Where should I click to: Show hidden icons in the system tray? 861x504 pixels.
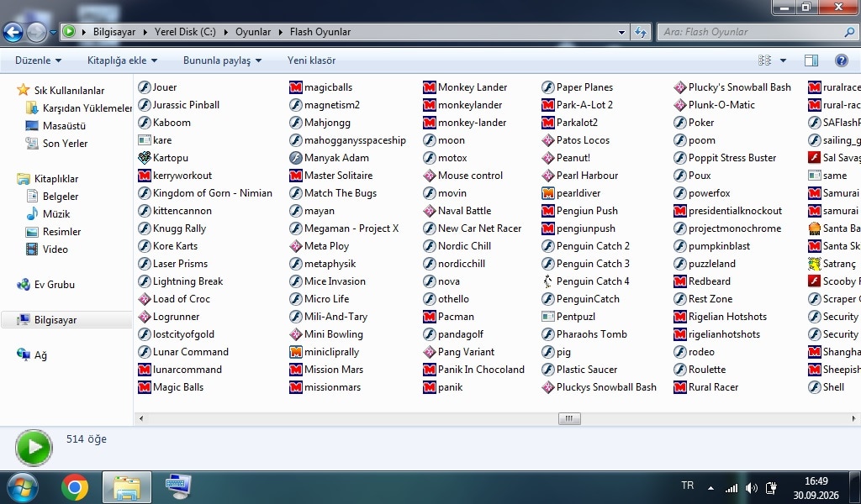[x=710, y=487]
